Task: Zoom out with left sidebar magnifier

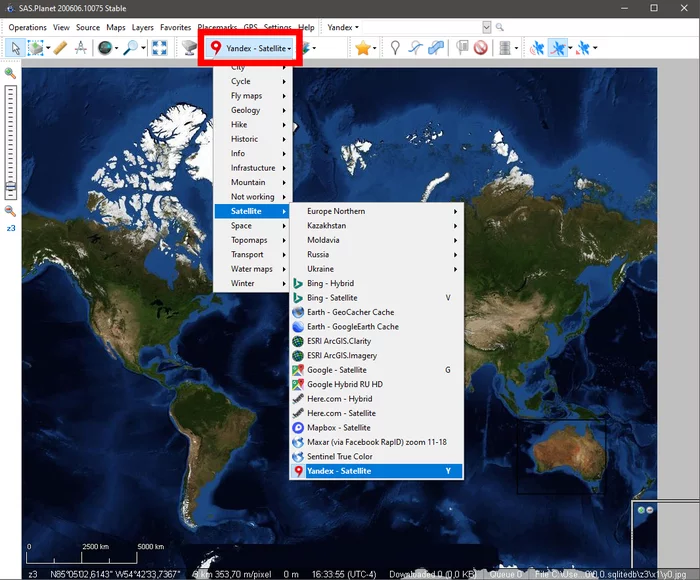Action: pyautogui.click(x=10, y=211)
